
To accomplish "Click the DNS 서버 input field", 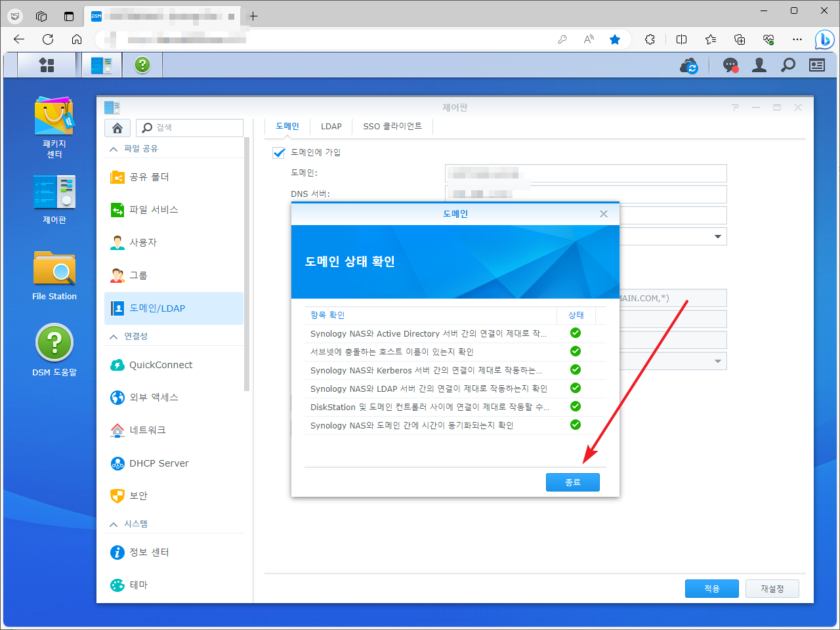I will (x=586, y=194).
